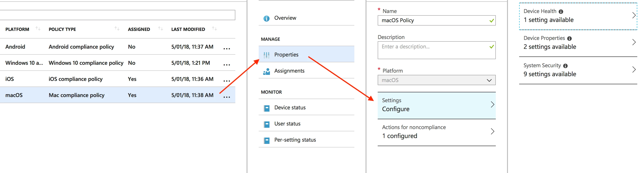Click the Device Health info icon

click(x=561, y=11)
